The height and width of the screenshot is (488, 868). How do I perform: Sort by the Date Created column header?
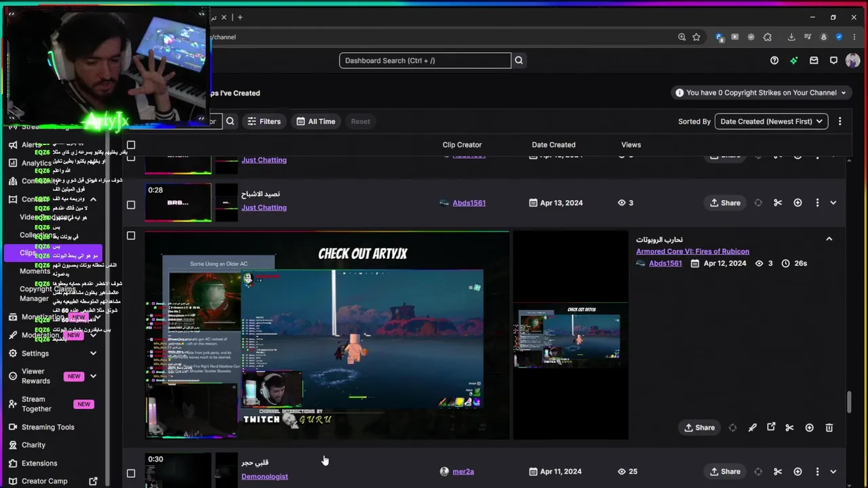point(553,144)
